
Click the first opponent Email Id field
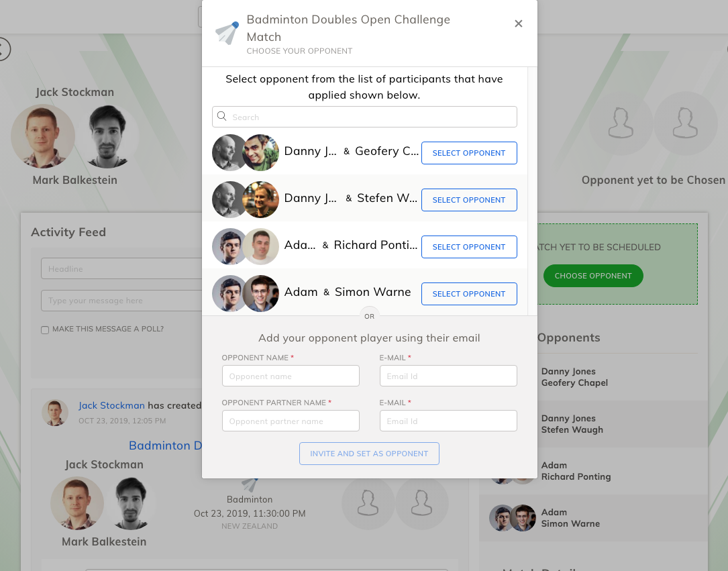pos(448,376)
